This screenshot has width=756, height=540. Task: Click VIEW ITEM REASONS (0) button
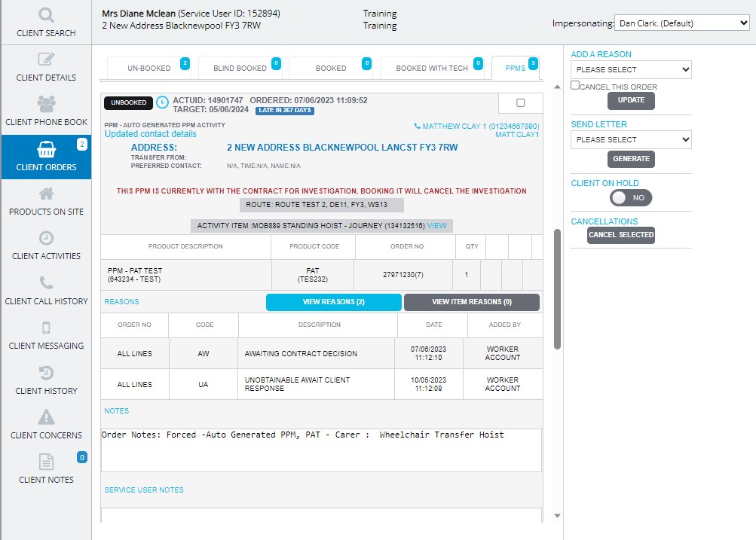coord(472,302)
